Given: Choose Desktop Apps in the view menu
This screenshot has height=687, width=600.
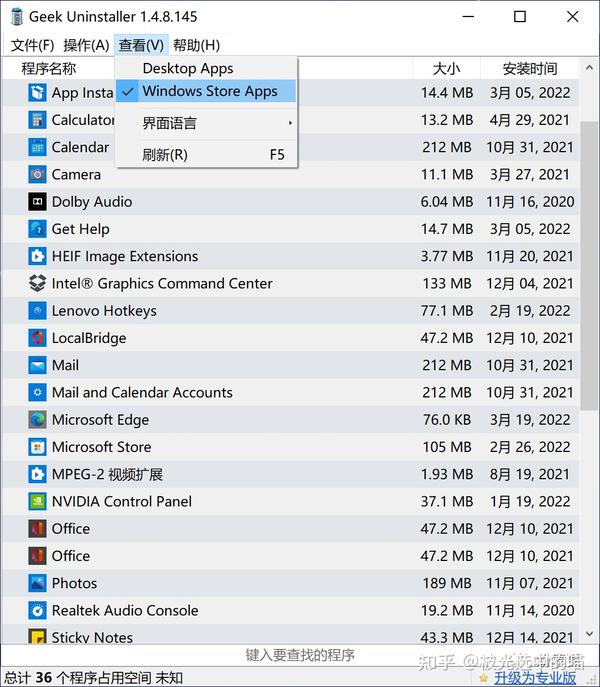Looking at the screenshot, I should 206,68.
